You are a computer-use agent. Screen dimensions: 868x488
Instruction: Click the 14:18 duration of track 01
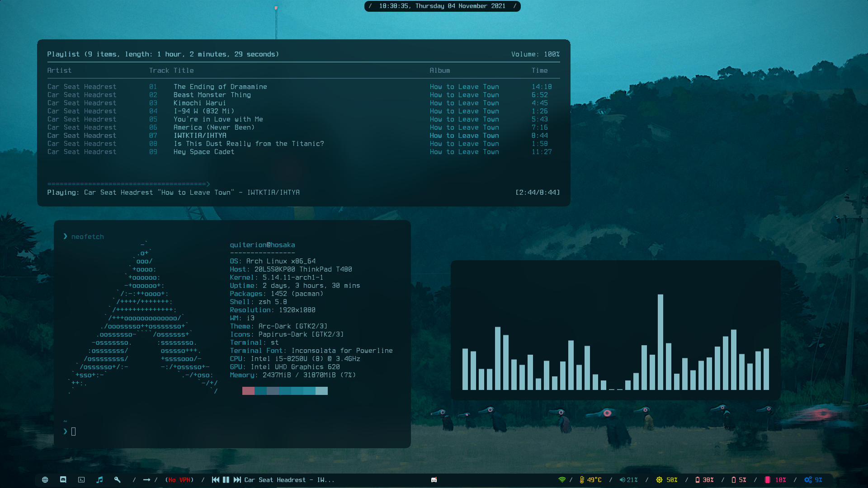pos(542,87)
